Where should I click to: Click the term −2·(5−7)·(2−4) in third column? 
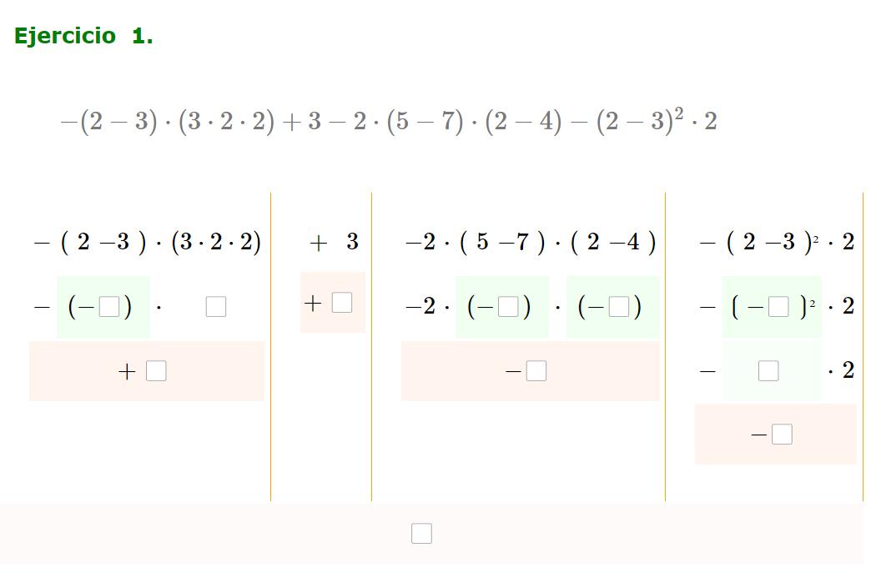pyautogui.click(x=531, y=243)
